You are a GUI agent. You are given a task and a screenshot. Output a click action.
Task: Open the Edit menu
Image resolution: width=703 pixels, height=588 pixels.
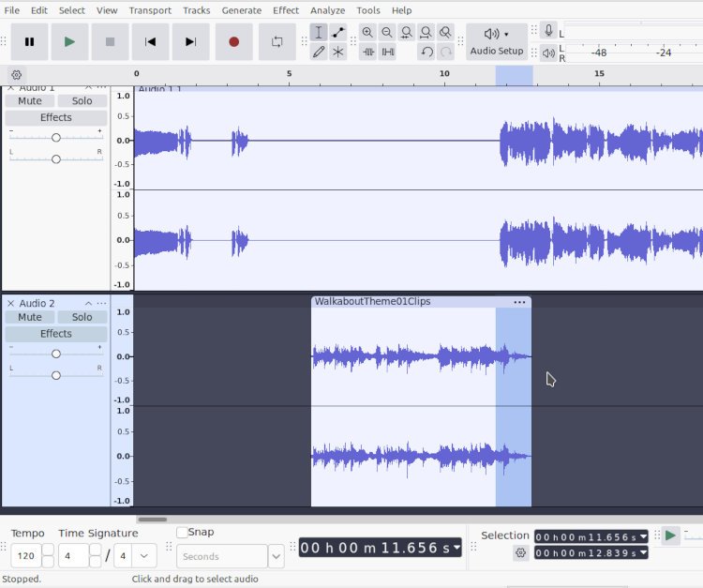pyautogui.click(x=39, y=10)
